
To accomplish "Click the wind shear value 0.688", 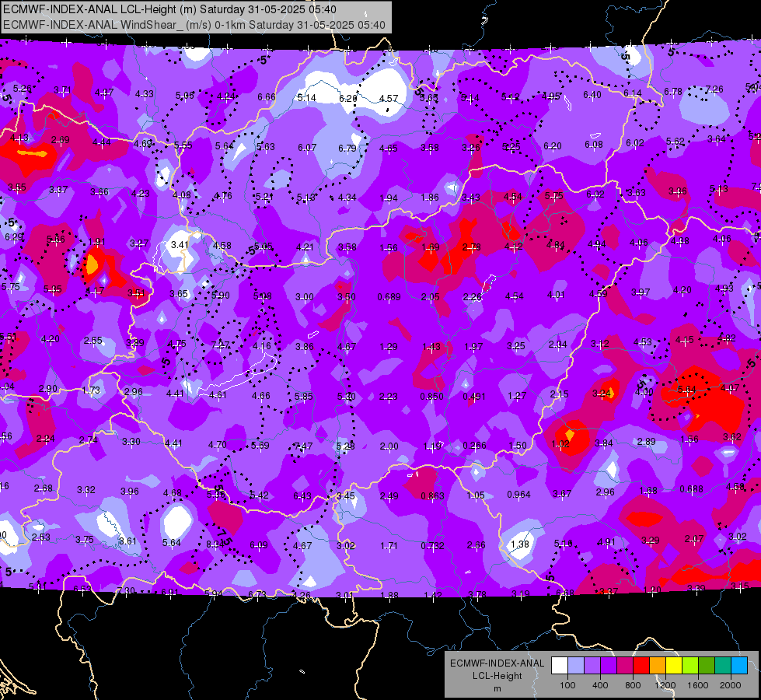I will pos(690,489).
